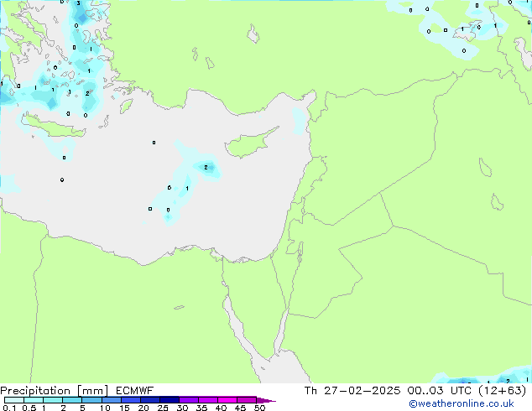Pick the 10–15 mm blue legend swatch
532x411 pixels.
coord(111,400)
